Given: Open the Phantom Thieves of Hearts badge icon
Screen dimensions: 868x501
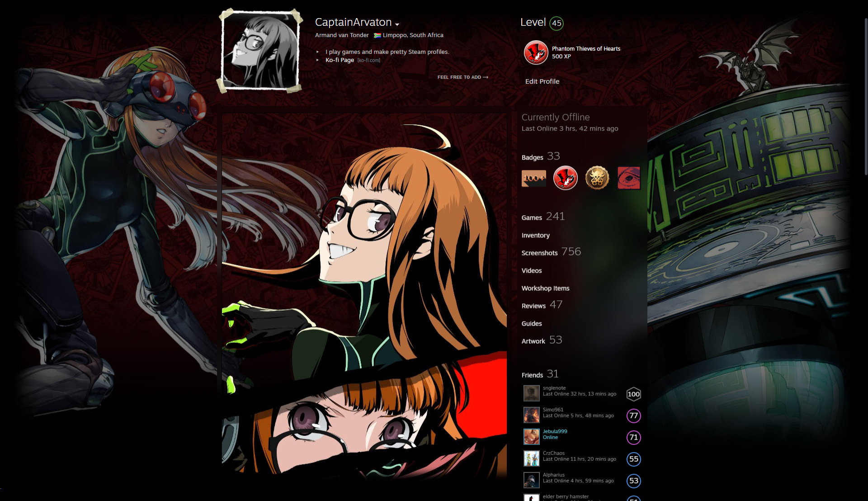Looking at the screenshot, I should 536,52.
